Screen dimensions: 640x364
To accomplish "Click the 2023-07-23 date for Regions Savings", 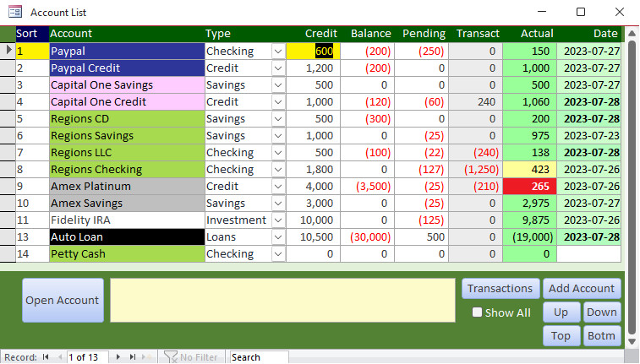I will [x=589, y=136].
